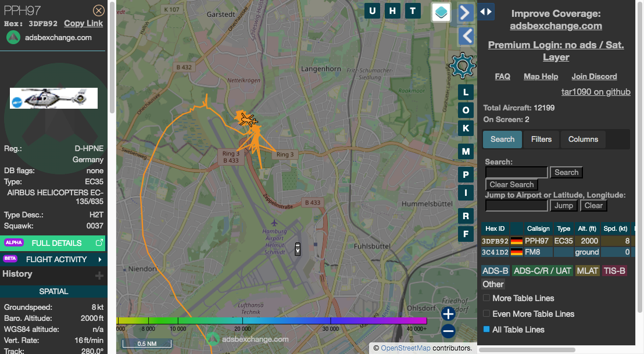The width and height of the screenshot is (644, 354).
Task: Toggle the K map button
Action: tap(466, 128)
